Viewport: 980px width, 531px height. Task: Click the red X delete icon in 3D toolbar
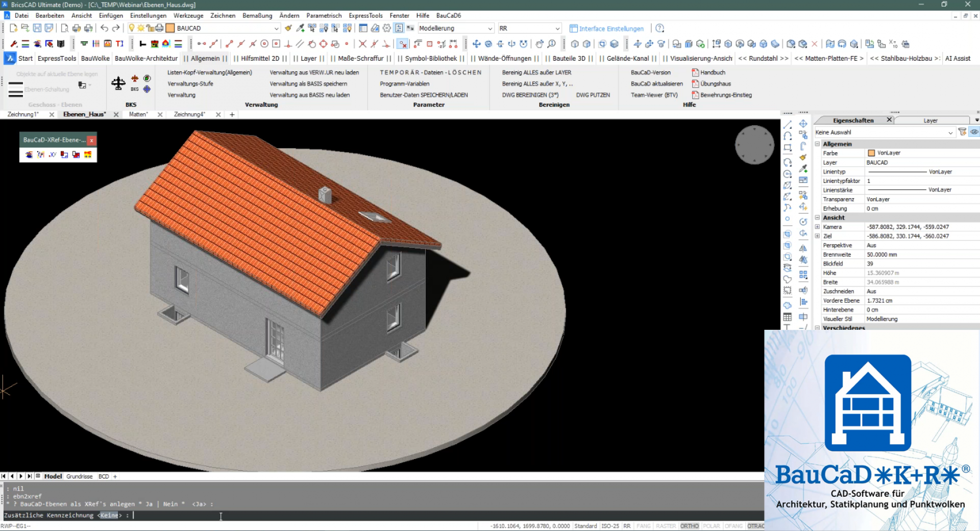[815, 44]
